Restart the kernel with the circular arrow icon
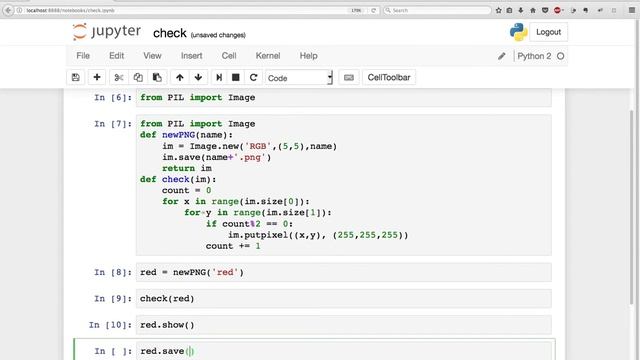This screenshot has height=360, width=640. point(253,78)
